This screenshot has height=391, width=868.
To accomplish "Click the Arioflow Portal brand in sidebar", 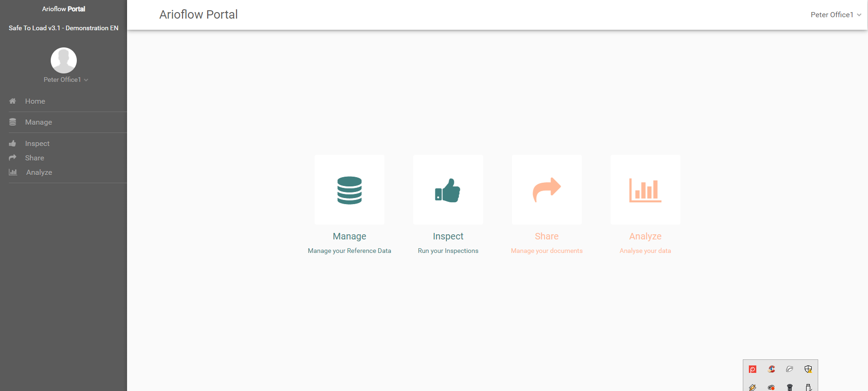I will 64,9.
